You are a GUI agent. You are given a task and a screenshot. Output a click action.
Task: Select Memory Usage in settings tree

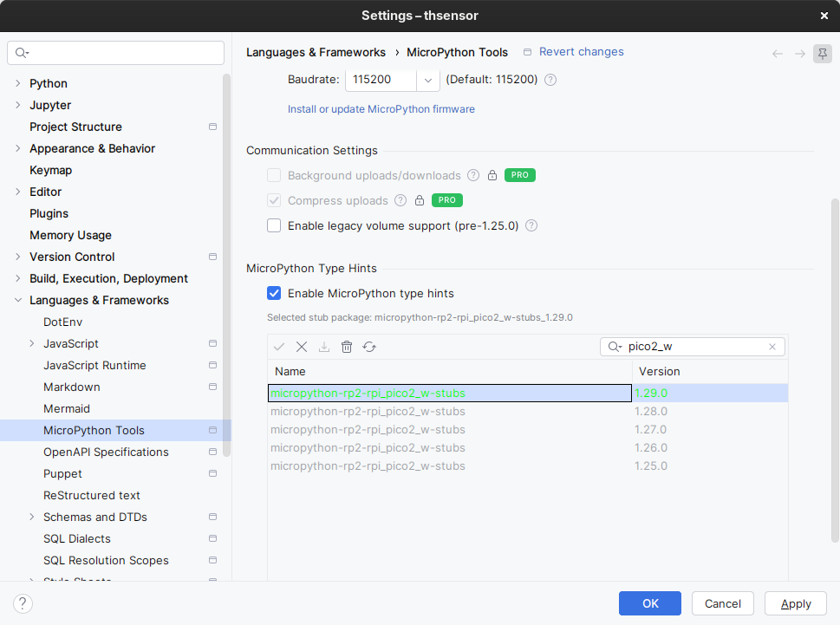click(70, 235)
